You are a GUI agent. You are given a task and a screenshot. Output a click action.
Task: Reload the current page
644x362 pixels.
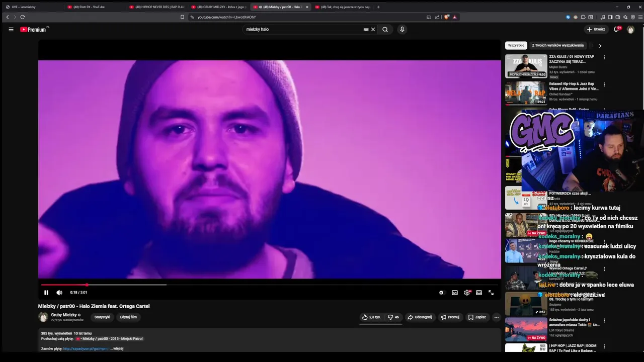(23, 17)
